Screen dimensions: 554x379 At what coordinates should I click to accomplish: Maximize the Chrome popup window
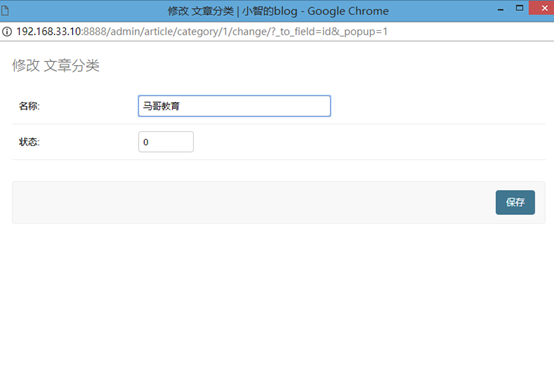point(519,8)
